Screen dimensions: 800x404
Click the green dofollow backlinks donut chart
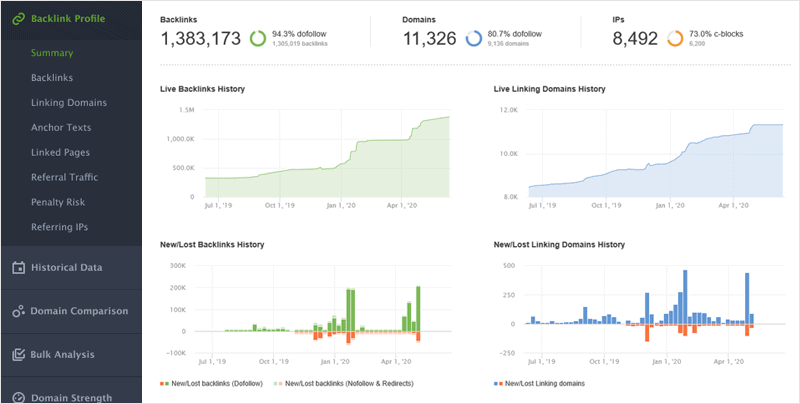click(x=258, y=38)
